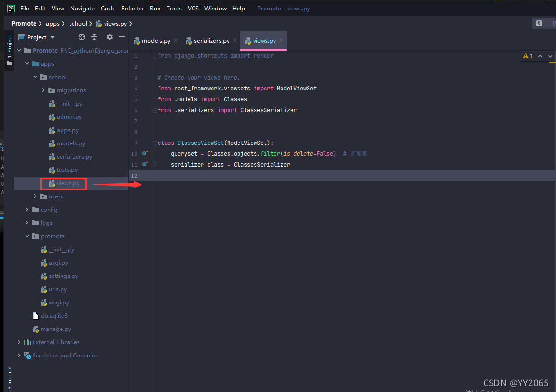This screenshot has height=392, width=556.
Task: Click the override gutter icon on line 10
Action: [x=145, y=153]
